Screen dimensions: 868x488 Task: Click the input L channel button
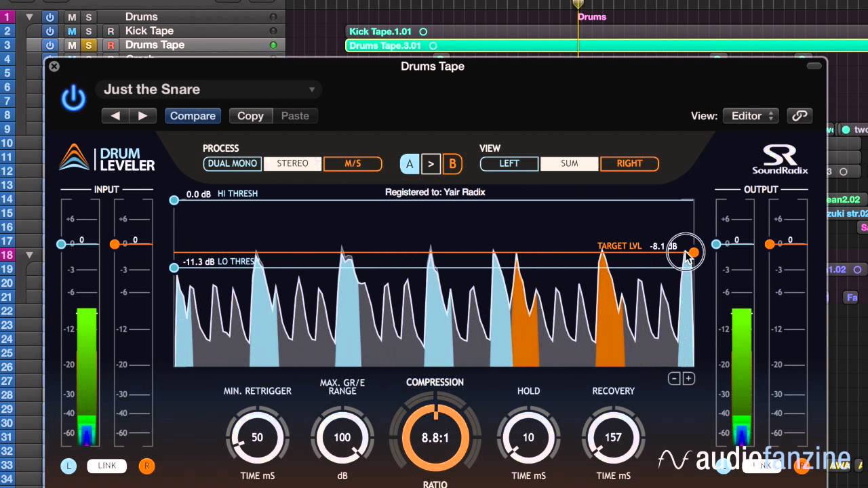68,466
